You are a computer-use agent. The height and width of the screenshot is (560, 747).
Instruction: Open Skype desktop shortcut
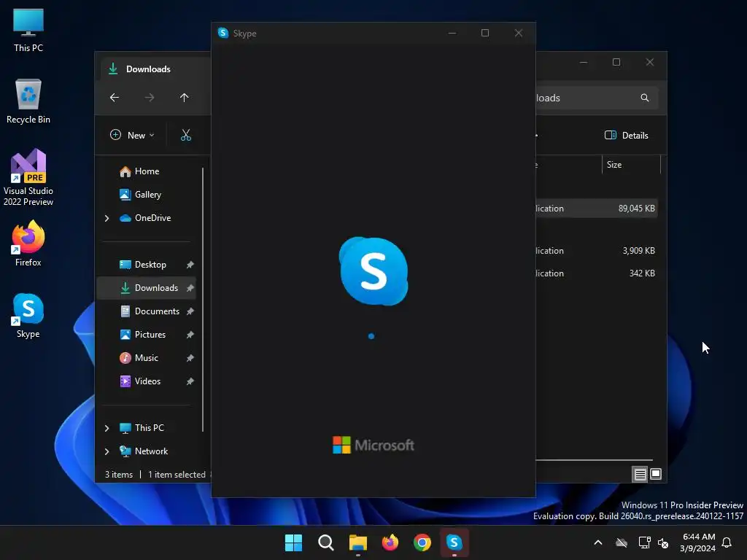click(28, 316)
